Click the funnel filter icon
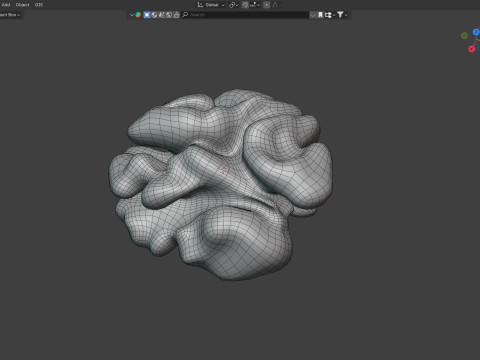The height and width of the screenshot is (360, 480). (x=340, y=15)
